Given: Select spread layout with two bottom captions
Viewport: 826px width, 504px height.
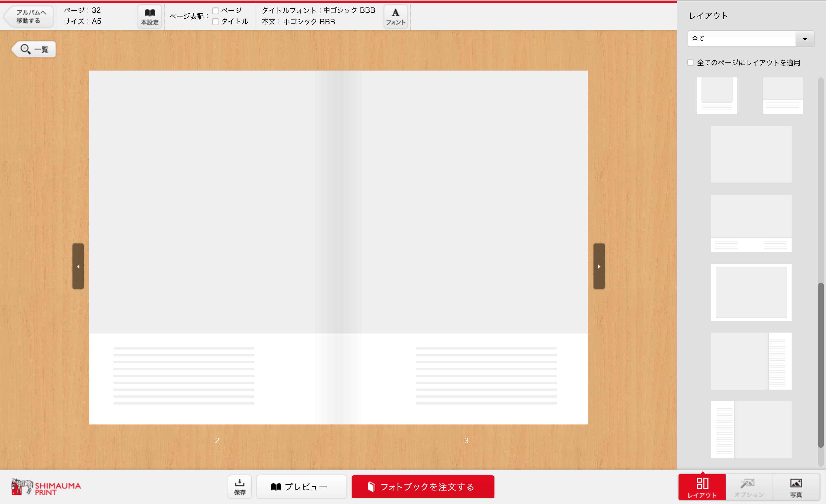Looking at the screenshot, I should (751, 224).
